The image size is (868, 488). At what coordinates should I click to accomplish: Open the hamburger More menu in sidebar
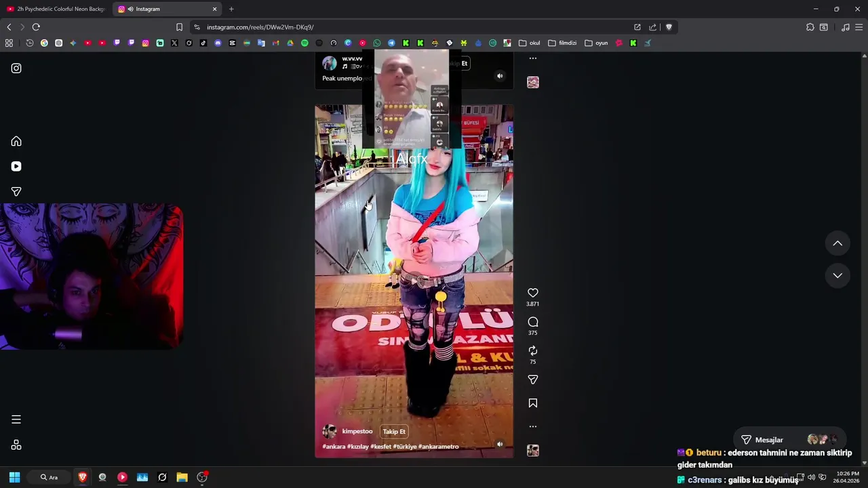click(x=16, y=420)
